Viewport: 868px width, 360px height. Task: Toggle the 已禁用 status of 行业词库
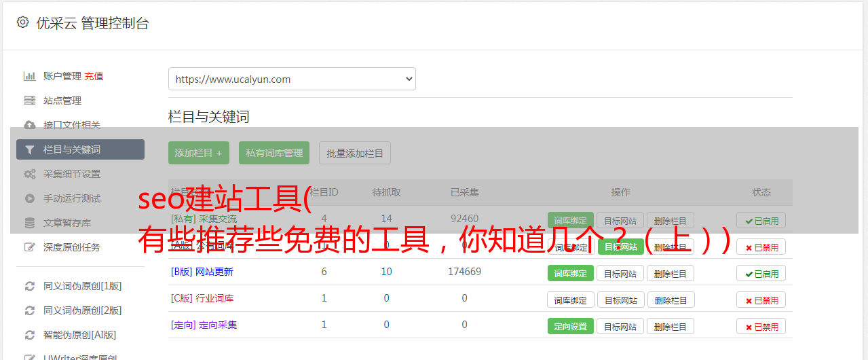pyautogui.click(x=761, y=300)
